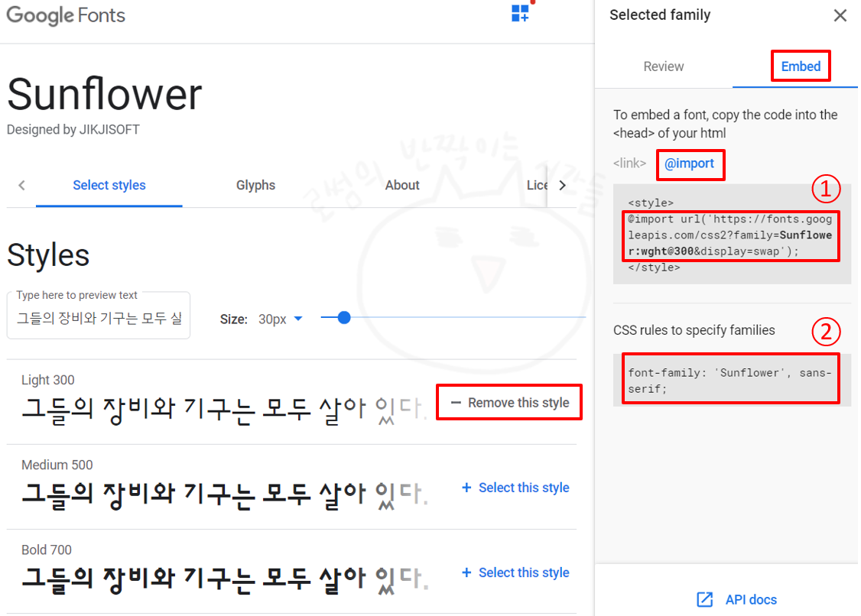Click the Bold 700 Korean preview text
The width and height of the screenshot is (861, 616).
tap(224, 580)
